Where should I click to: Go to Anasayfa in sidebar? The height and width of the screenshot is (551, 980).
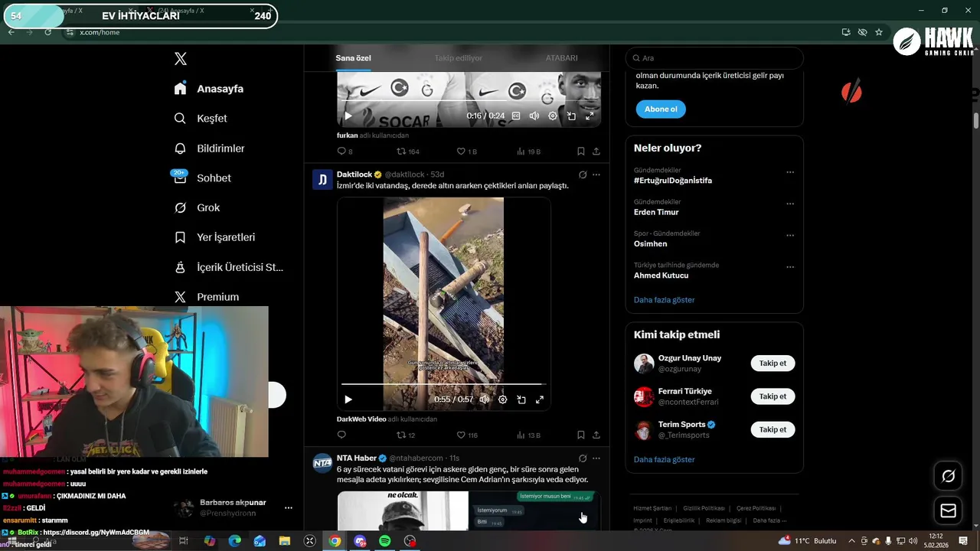point(209,89)
